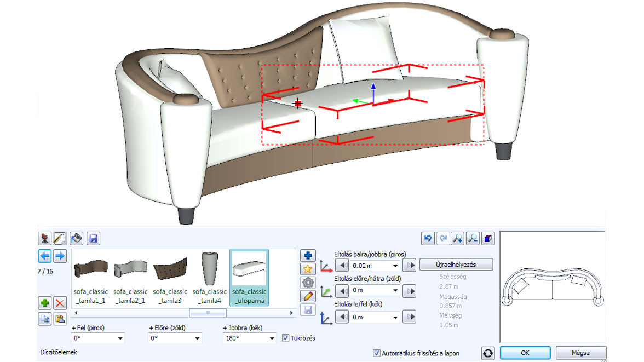Open the Eltolás előre/hátra value dropdown
This screenshot has height=362, width=644.
(x=395, y=290)
